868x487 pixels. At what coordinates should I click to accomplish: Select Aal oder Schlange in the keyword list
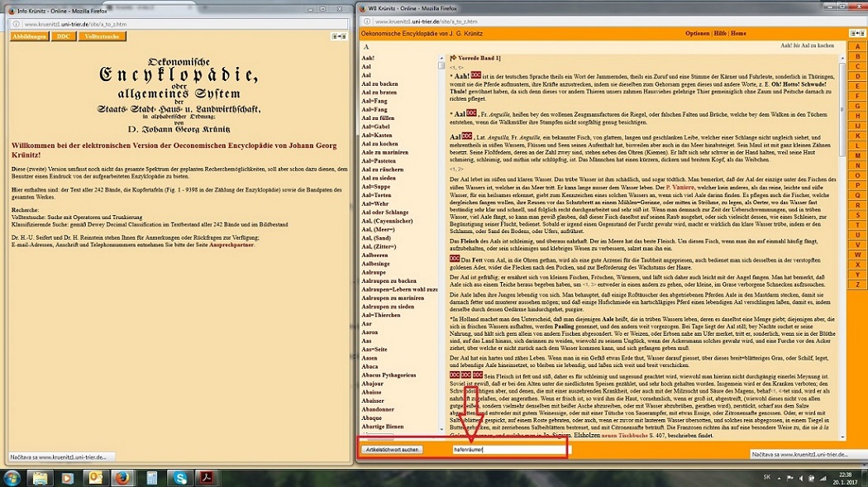(x=384, y=212)
